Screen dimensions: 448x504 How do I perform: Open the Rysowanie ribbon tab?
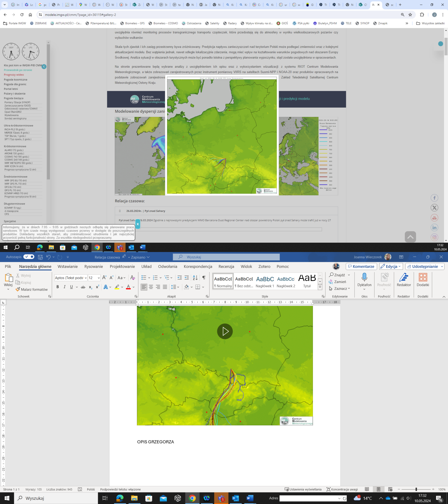point(94,266)
